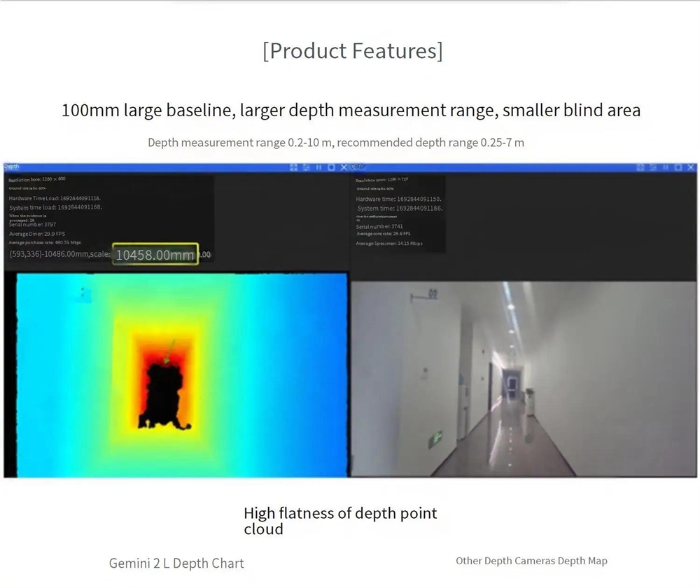Screen dimensions: 700x588
Task: Click the color camera hallway image
Action: click(524, 379)
